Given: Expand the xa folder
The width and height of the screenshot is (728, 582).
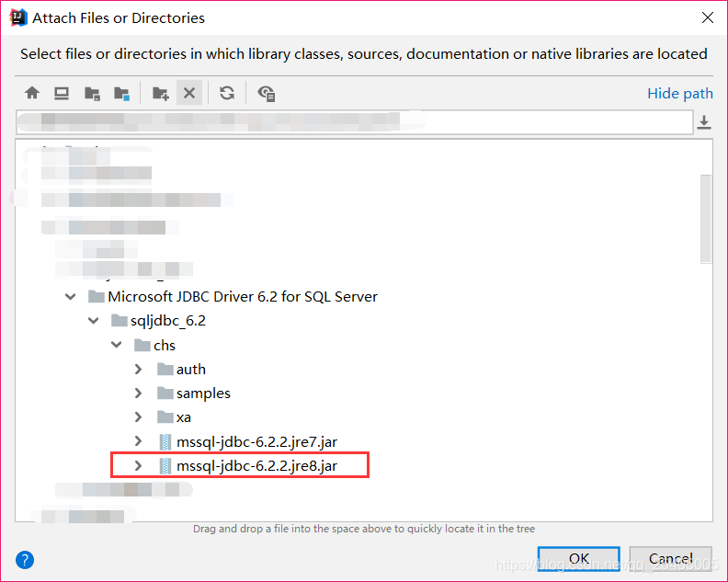Looking at the screenshot, I should tap(138, 417).
